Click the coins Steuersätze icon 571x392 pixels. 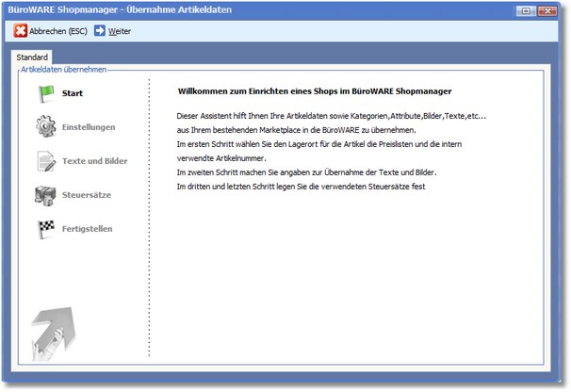coord(46,195)
